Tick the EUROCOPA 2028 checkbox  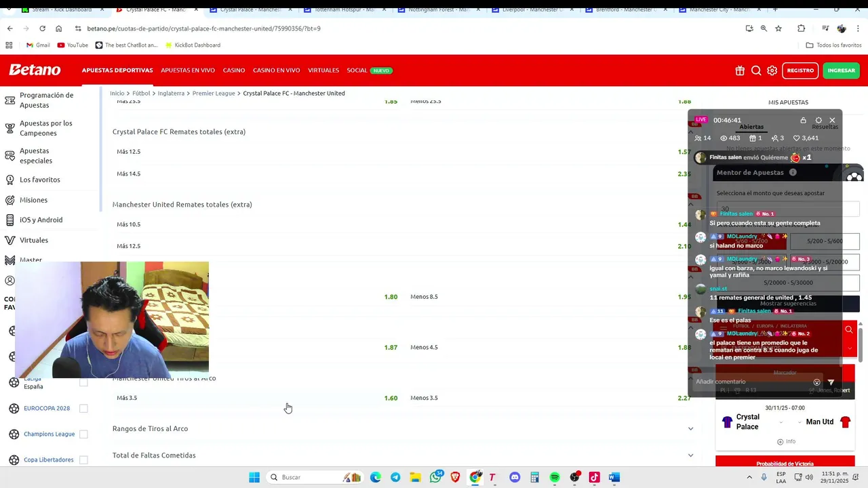pos(83,408)
